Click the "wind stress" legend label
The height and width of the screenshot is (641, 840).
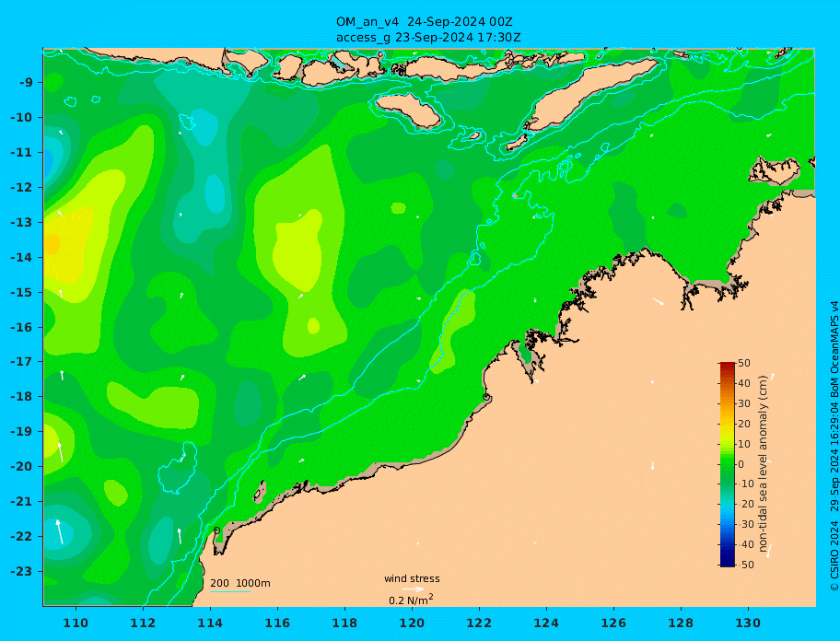click(x=412, y=579)
